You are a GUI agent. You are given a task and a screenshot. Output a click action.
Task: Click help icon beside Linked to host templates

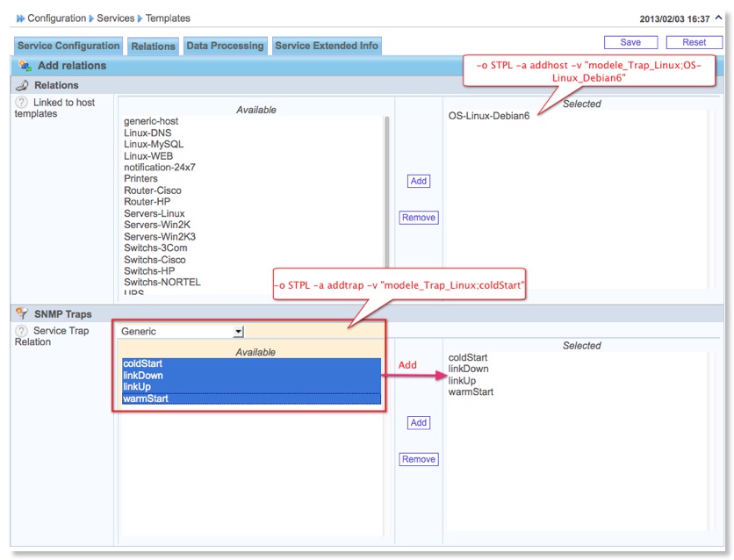(22, 103)
